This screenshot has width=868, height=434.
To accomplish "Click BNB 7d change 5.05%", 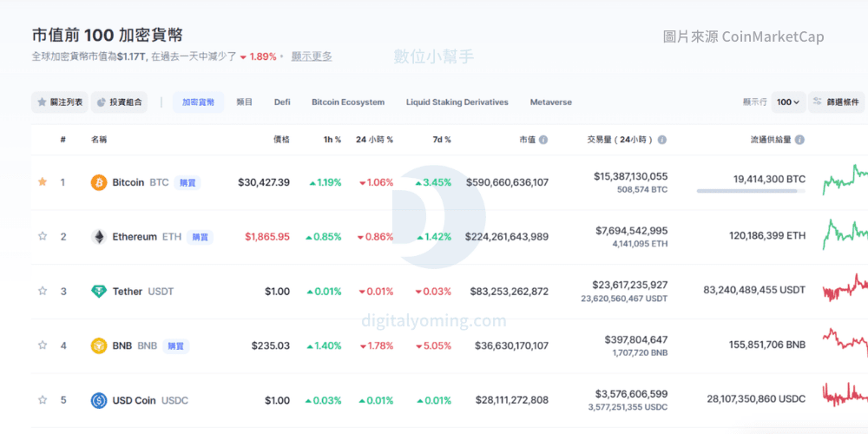I will click(433, 346).
